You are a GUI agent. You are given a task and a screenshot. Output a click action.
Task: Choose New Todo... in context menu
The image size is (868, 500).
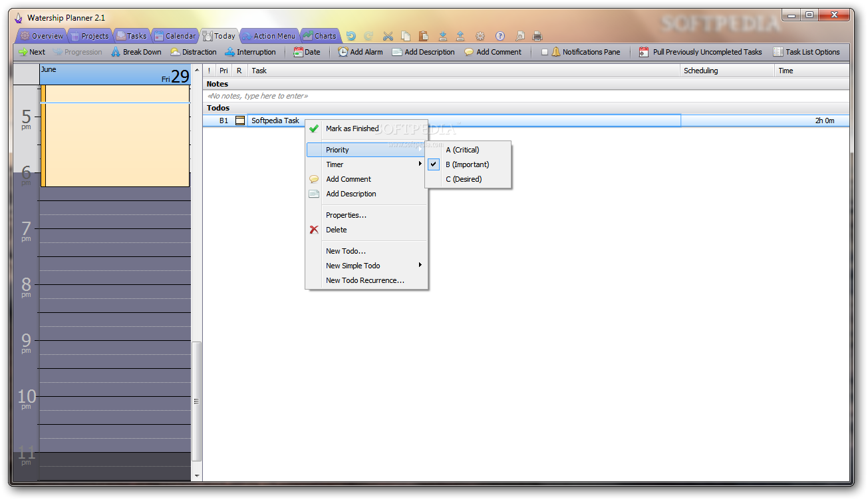pos(366,251)
